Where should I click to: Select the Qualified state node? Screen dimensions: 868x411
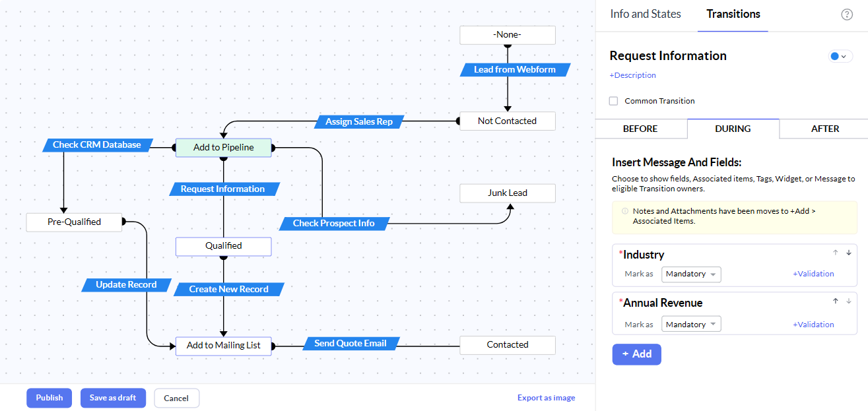pyautogui.click(x=224, y=246)
